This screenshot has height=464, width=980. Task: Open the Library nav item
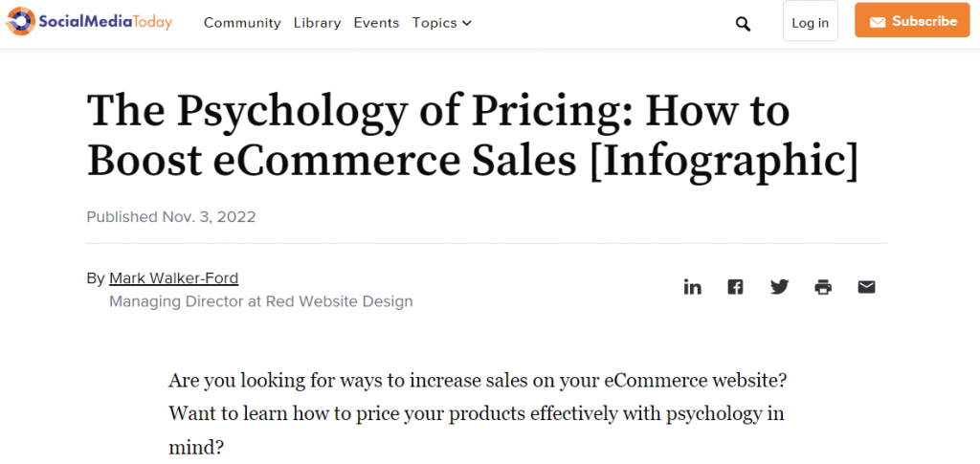[318, 23]
